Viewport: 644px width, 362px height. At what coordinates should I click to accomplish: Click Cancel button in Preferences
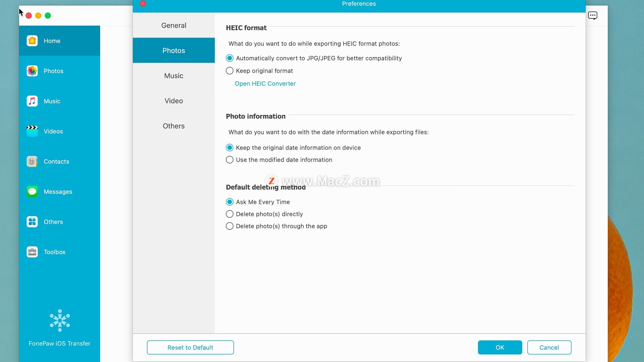549,348
